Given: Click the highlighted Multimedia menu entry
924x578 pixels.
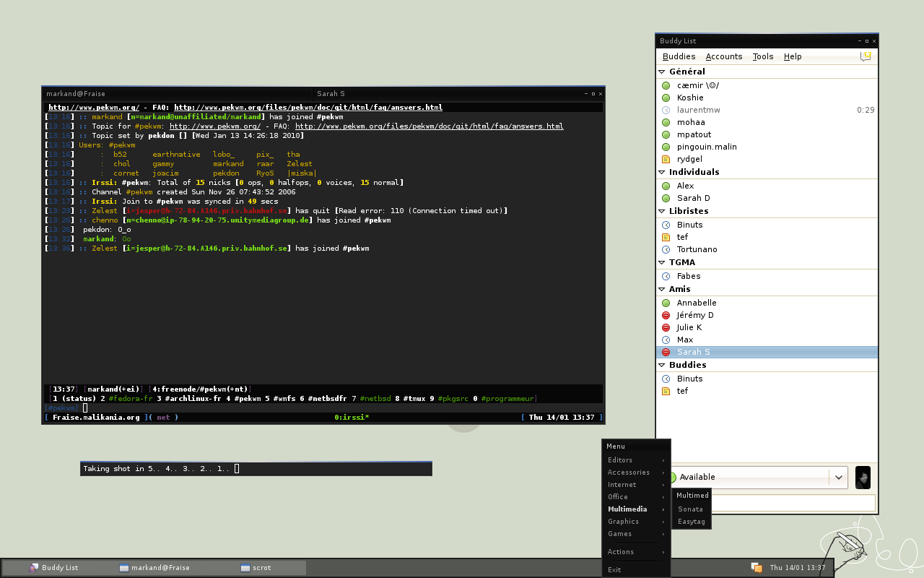Looking at the screenshot, I should (x=636, y=509).
